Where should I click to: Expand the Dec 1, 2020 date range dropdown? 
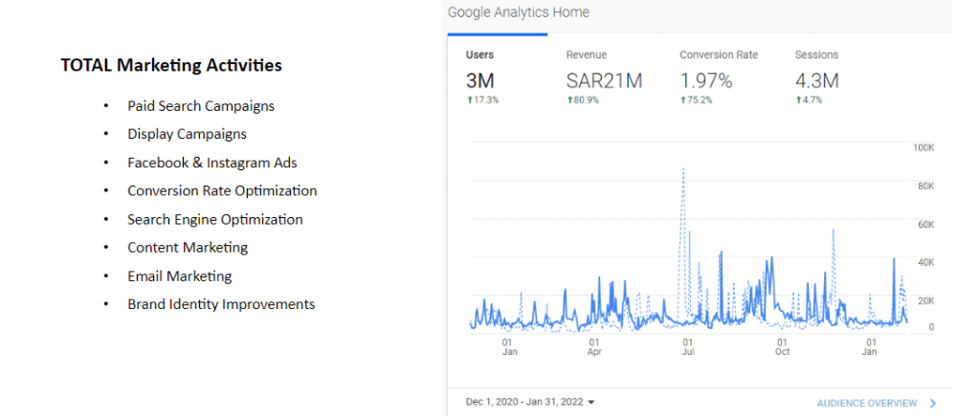(530, 403)
